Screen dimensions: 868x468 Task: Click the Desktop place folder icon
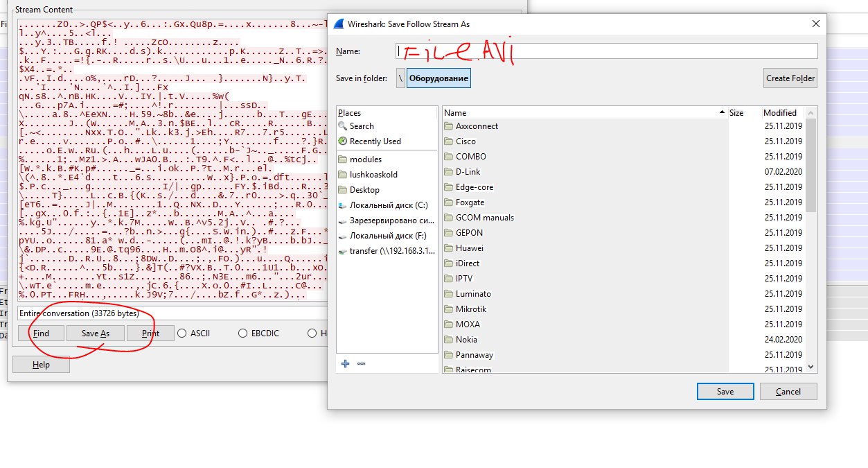pos(342,190)
